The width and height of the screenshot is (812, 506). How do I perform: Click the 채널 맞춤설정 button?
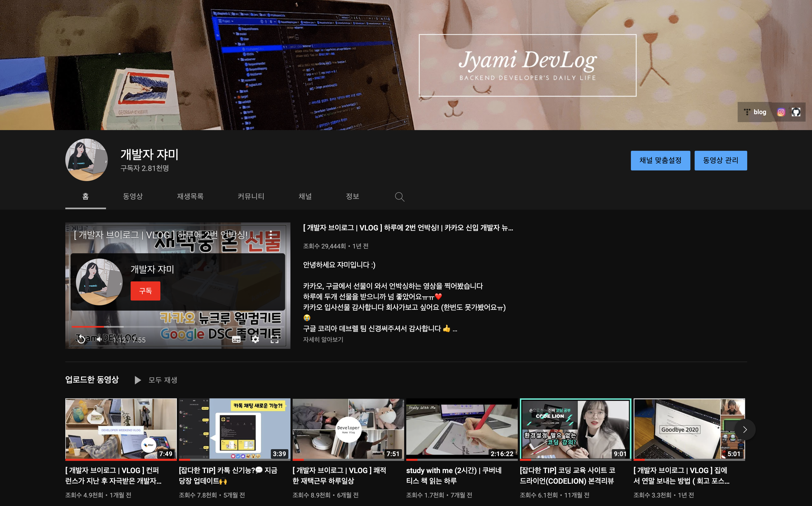pos(660,160)
